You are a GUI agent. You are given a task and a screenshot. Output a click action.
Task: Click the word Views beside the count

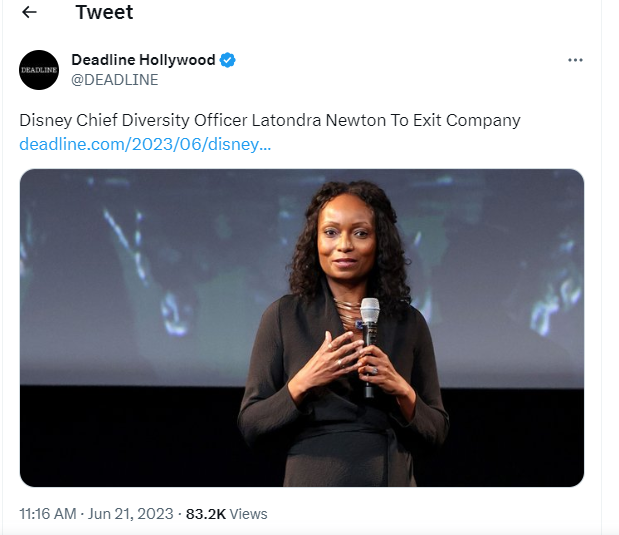pyautogui.click(x=248, y=514)
